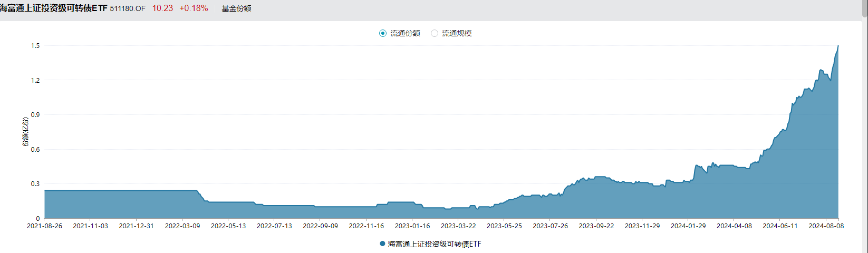Select the 流通规模 radio button
Screen dimensions: 868x253
(x=435, y=33)
